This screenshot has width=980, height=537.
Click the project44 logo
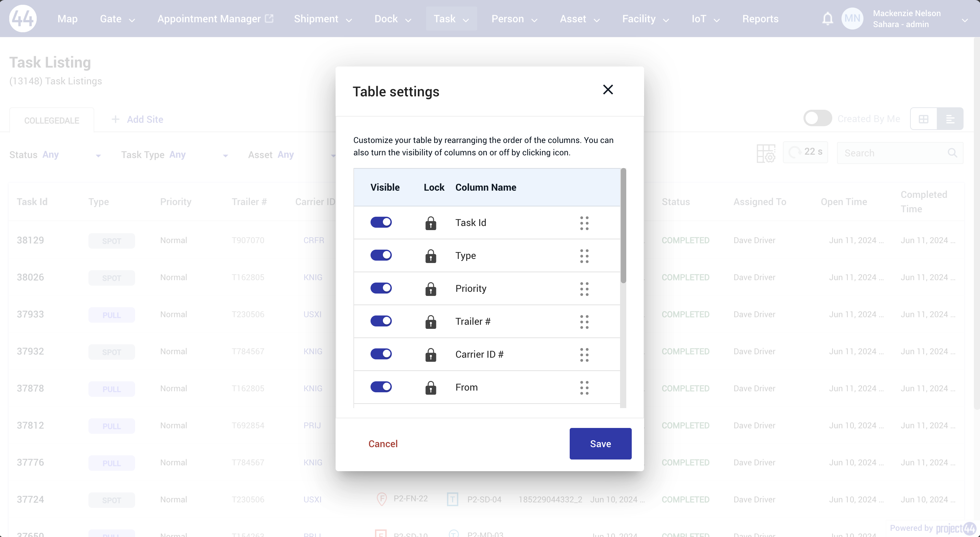(23, 18)
